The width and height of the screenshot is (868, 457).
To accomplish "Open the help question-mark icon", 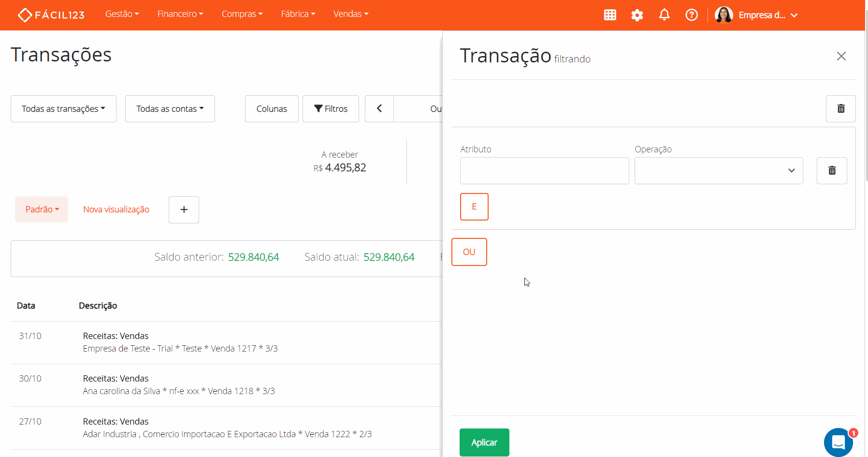I will coord(692,15).
